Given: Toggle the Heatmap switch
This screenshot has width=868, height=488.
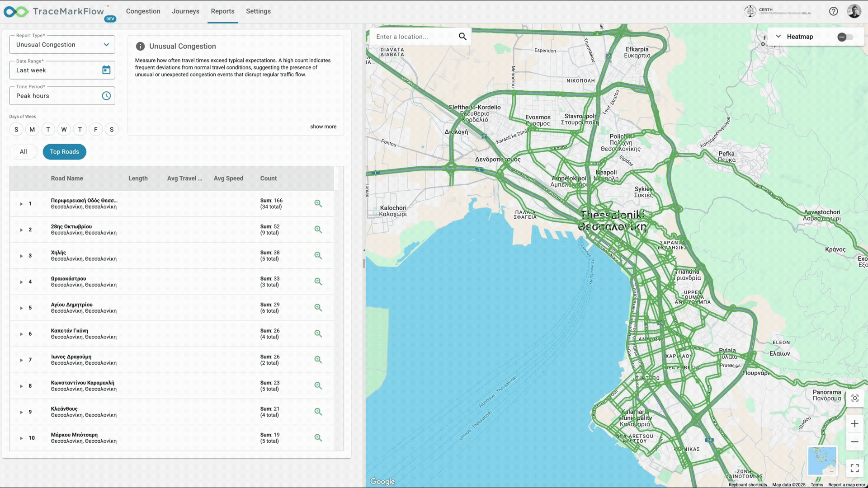Looking at the screenshot, I should click(x=844, y=37).
